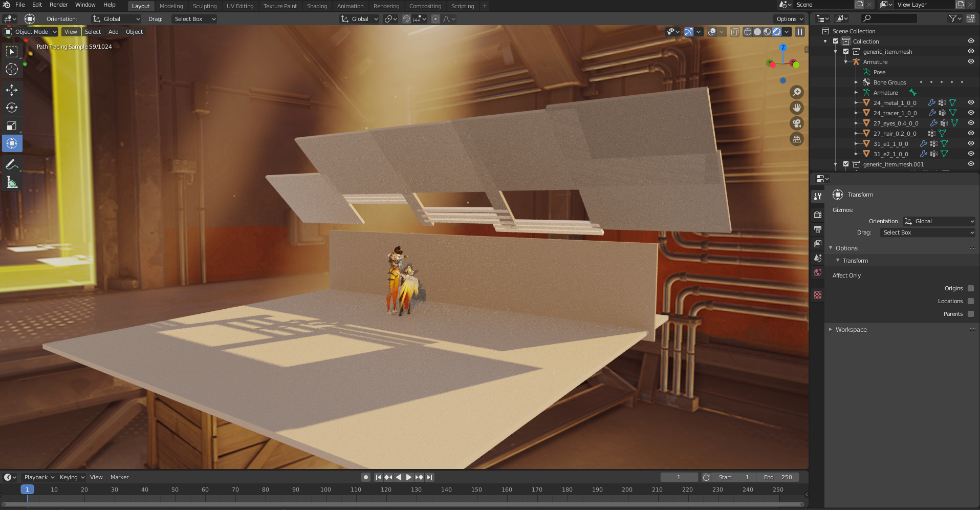Open the Tool properties tab
980x510 pixels.
pyautogui.click(x=818, y=197)
